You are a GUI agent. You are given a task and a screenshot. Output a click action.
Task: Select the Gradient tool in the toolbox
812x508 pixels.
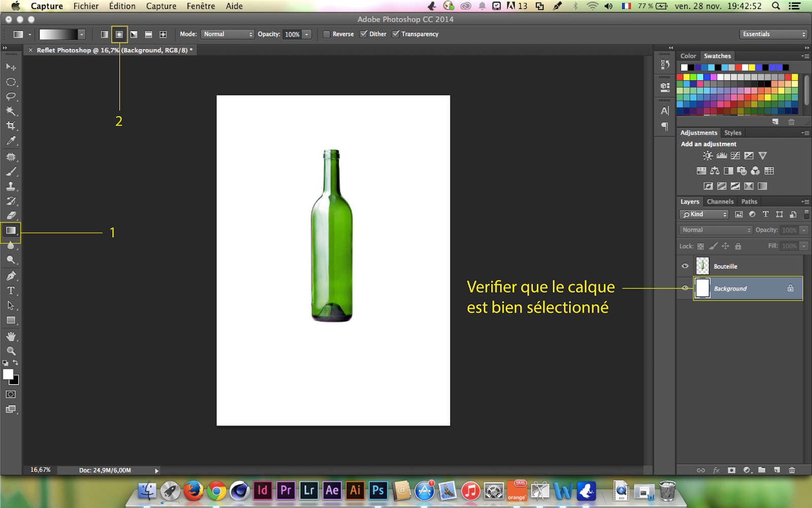coord(11,231)
